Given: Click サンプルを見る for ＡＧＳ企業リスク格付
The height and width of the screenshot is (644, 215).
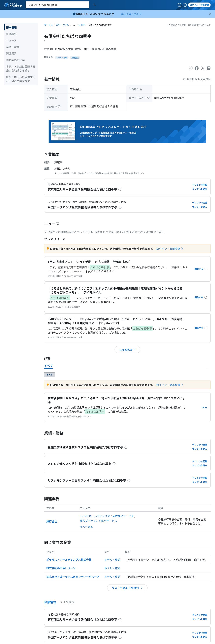Looking at the screenshot, I should [199, 465].
